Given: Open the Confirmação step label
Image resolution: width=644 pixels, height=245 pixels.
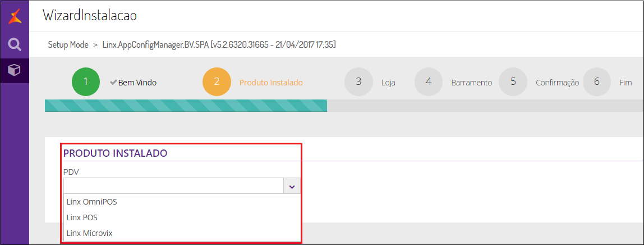Looking at the screenshot, I should tap(558, 83).
